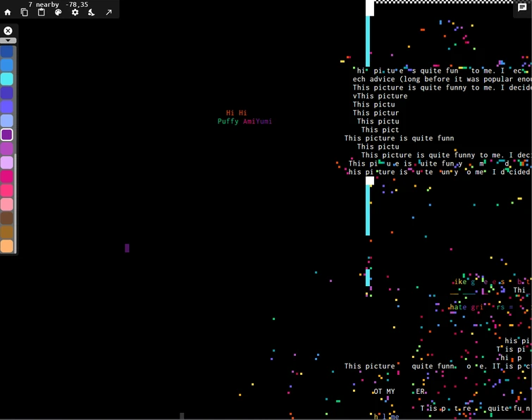Open the color palette icon
Image resolution: width=532 pixels, height=420 pixels.
tap(58, 13)
